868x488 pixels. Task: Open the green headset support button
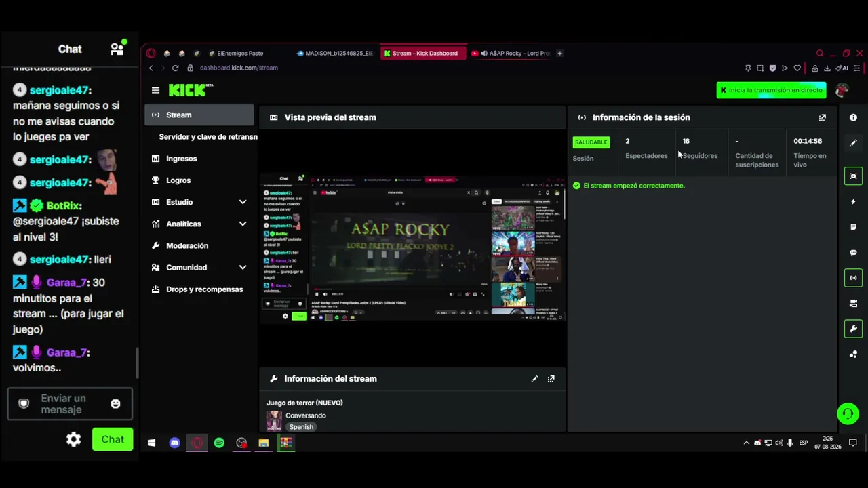click(x=848, y=413)
